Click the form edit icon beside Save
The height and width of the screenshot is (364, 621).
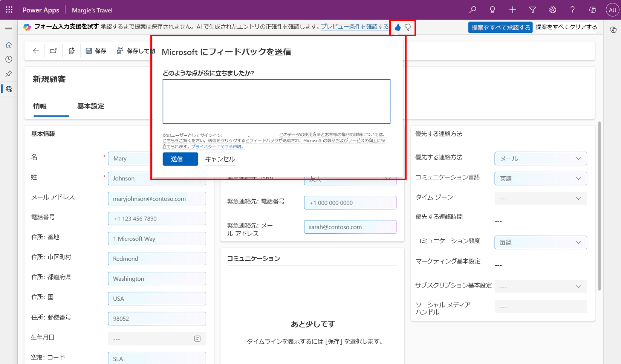72,51
